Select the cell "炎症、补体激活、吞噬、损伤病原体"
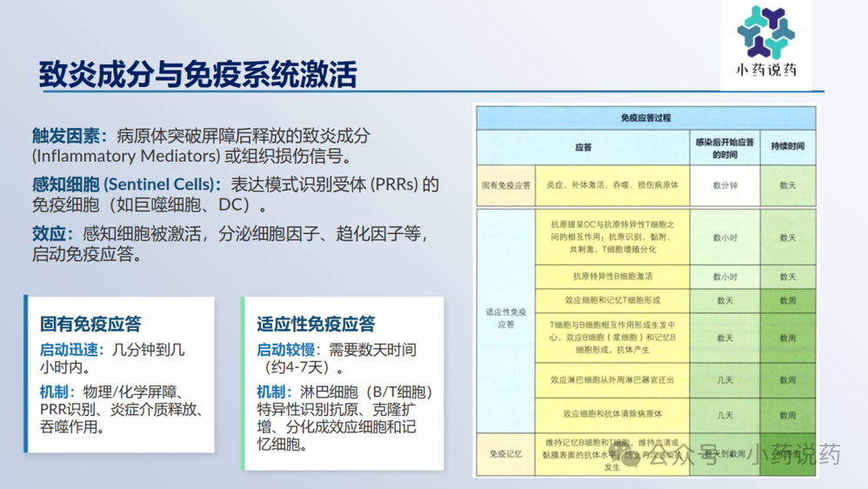Viewport: 868px width, 489px height. click(x=612, y=185)
